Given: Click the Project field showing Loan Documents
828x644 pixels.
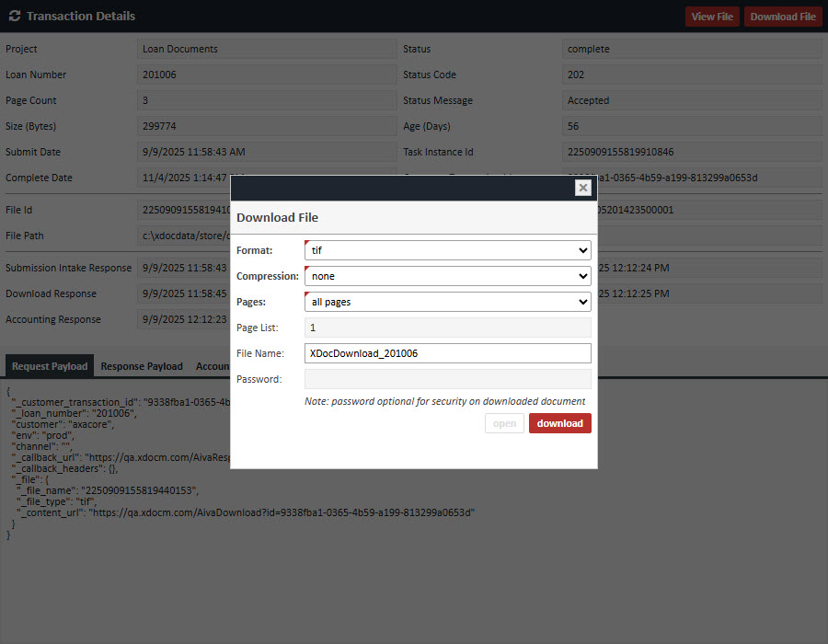Looking at the screenshot, I should tap(267, 49).
